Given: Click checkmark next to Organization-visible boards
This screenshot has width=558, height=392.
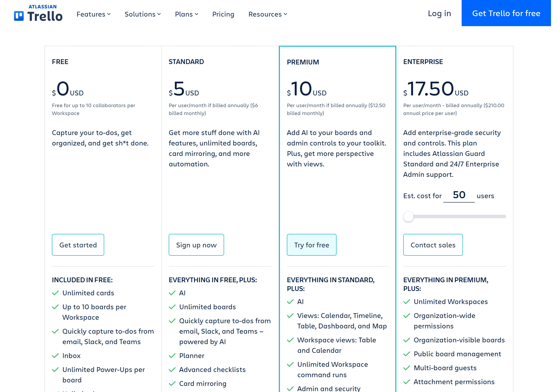Looking at the screenshot, I should point(407,340).
